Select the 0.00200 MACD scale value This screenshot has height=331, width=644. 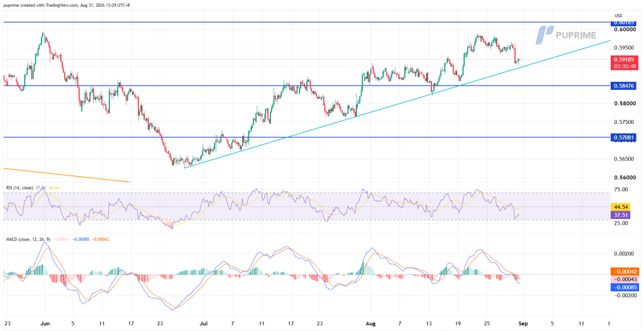tap(623, 254)
